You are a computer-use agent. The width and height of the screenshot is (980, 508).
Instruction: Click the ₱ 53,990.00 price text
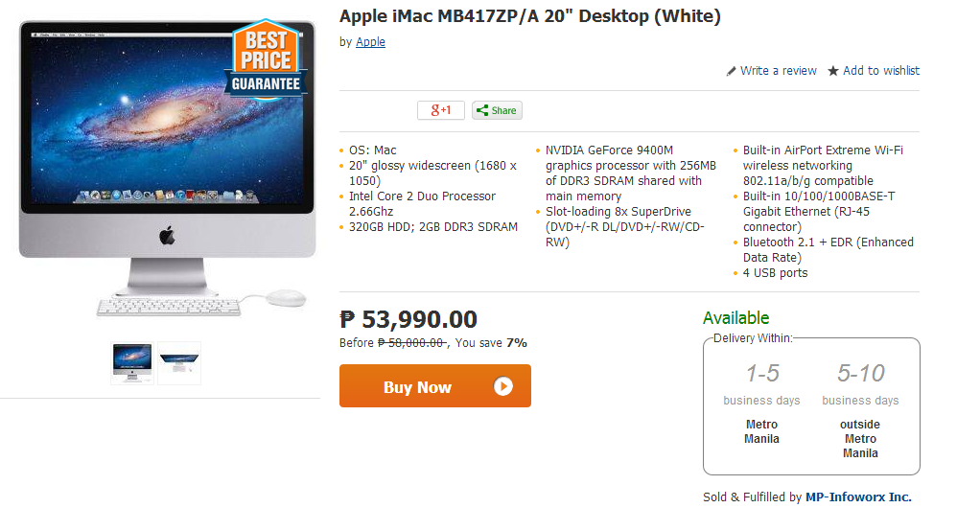click(x=408, y=319)
